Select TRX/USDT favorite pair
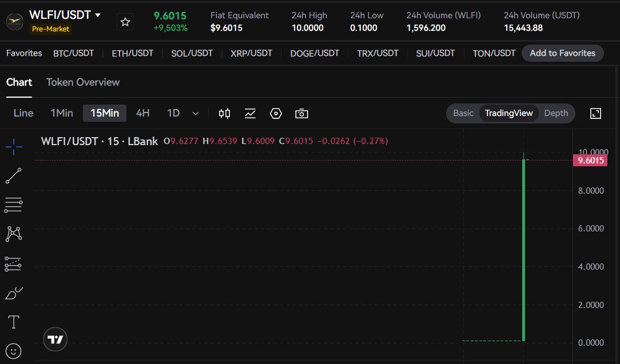Image resolution: width=620 pixels, height=364 pixels. (x=377, y=53)
